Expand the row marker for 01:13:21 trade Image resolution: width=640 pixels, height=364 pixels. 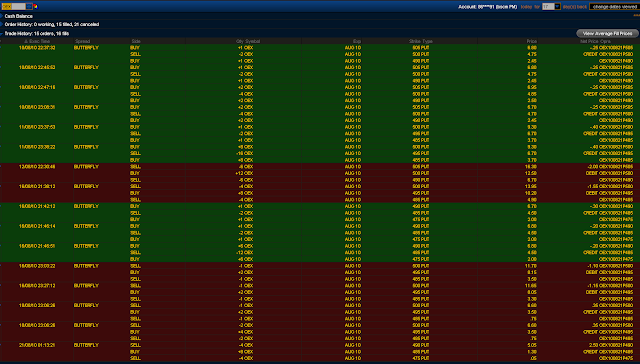point(1,345)
